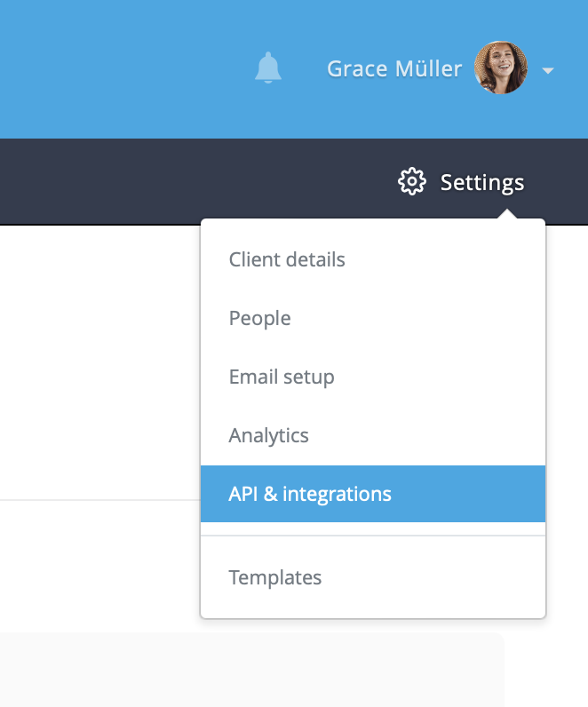This screenshot has width=588, height=707.
Task: Click the light gray panel at bottom
Action: 251,670
